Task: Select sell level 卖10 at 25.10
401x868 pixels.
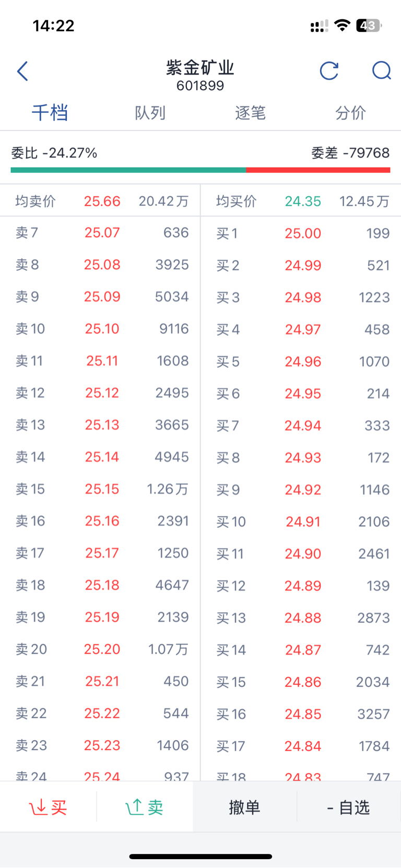Action: 100,329
